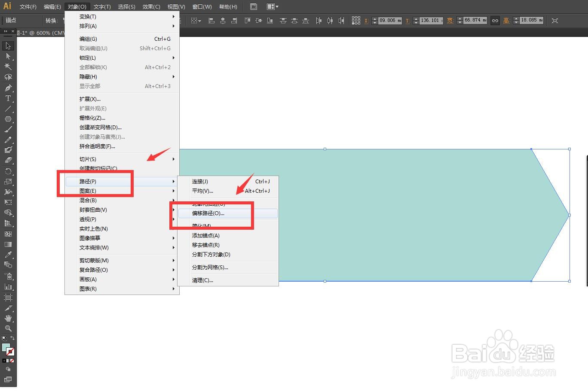The image size is (588, 392).
Task: Click the Stroke color swatch
Action: point(10,352)
